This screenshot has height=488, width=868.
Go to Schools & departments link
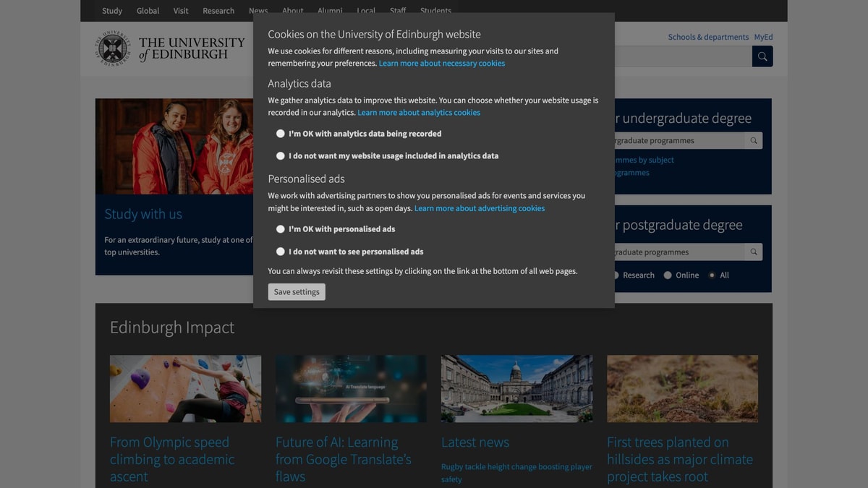point(707,37)
